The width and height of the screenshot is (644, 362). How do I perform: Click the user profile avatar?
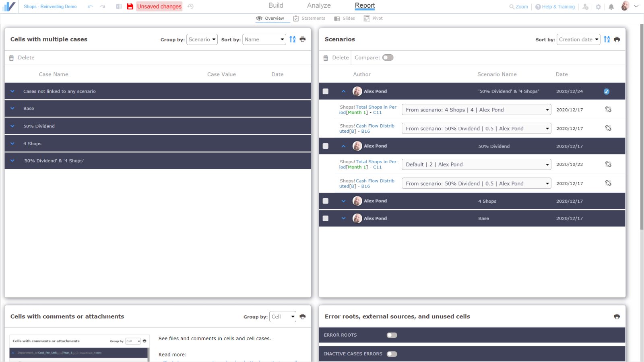(625, 6)
